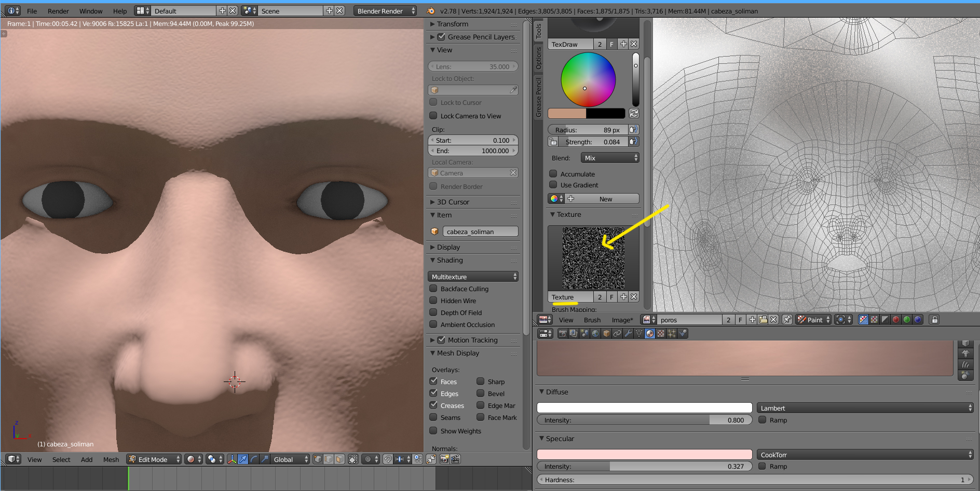
Task: Toggle Lock Camera to View
Action: (433, 116)
